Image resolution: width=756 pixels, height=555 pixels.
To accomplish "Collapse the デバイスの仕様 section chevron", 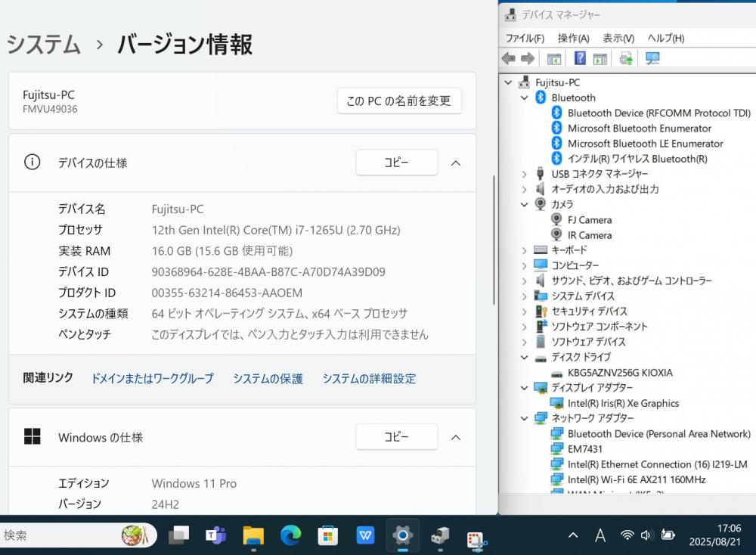I will tap(456, 163).
